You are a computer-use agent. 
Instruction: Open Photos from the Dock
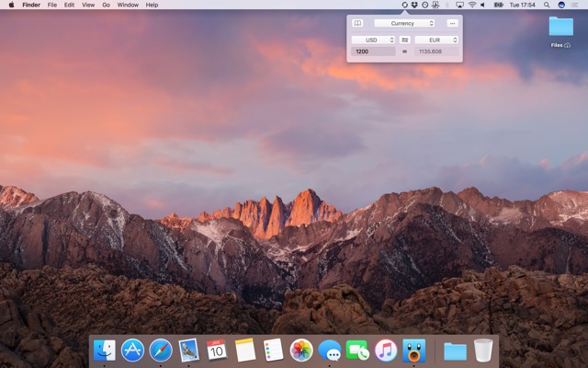301,350
